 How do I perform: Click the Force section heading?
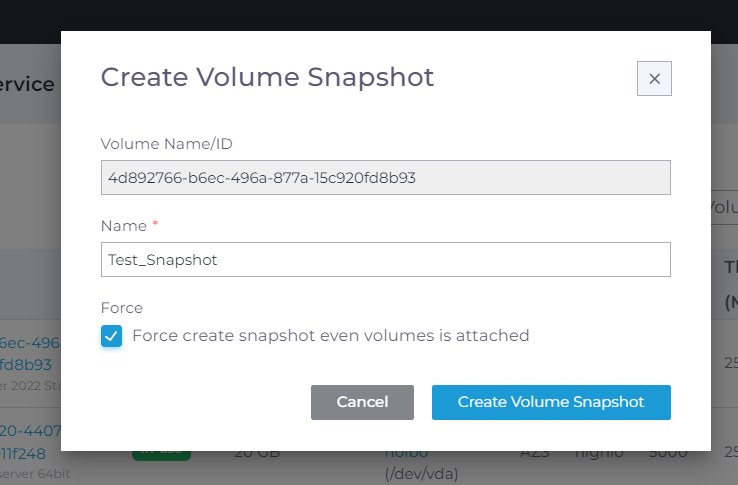pos(122,308)
